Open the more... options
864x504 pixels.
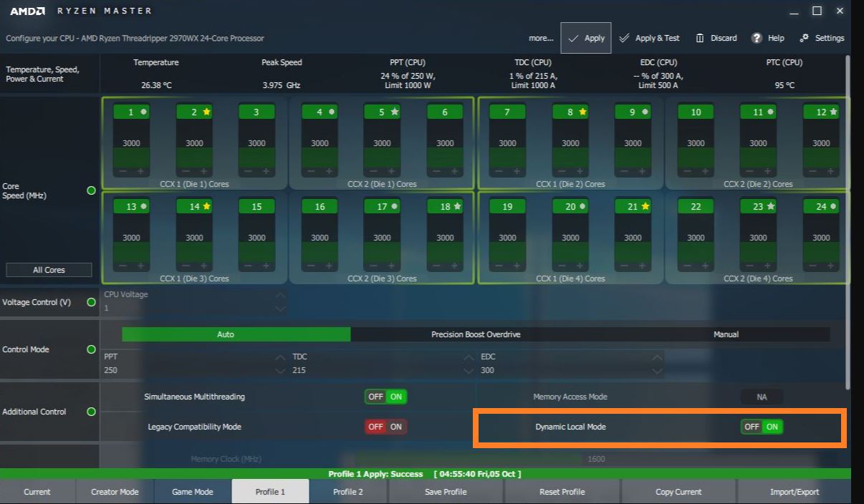pyautogui.click(x=541, y=37)
